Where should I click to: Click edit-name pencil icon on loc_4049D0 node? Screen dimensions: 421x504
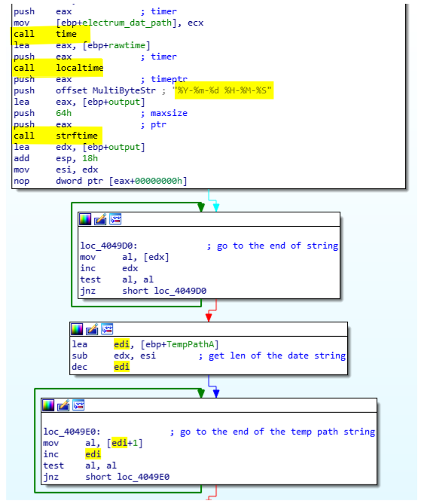100,219
